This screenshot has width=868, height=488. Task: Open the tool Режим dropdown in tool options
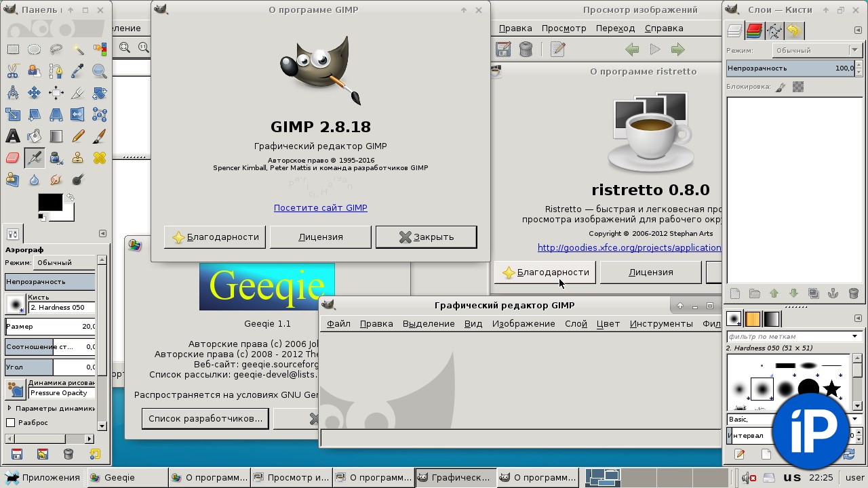click(x=63, y=262)
